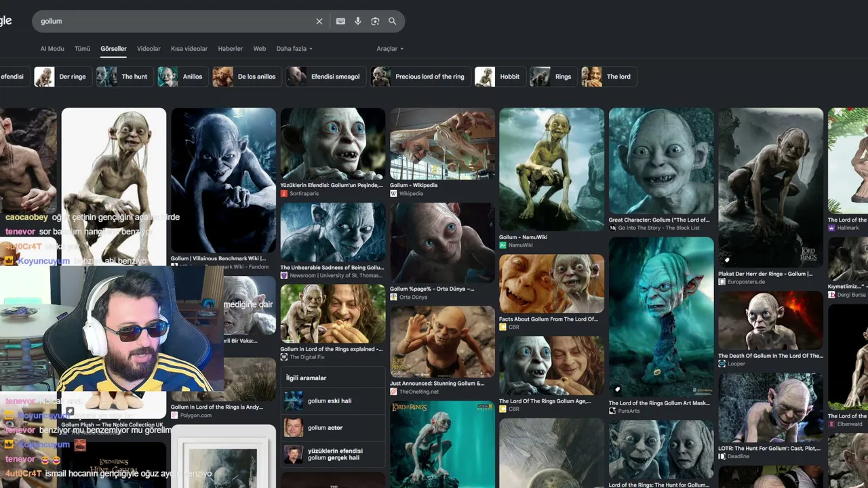This screenshot has width=868, height=488.
Task: Select the Der ringe filter chip
Action: pos(62,77)
